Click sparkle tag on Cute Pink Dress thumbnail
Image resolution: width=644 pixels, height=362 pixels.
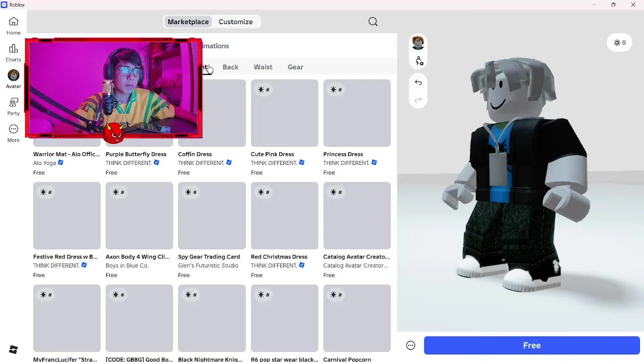264,89
